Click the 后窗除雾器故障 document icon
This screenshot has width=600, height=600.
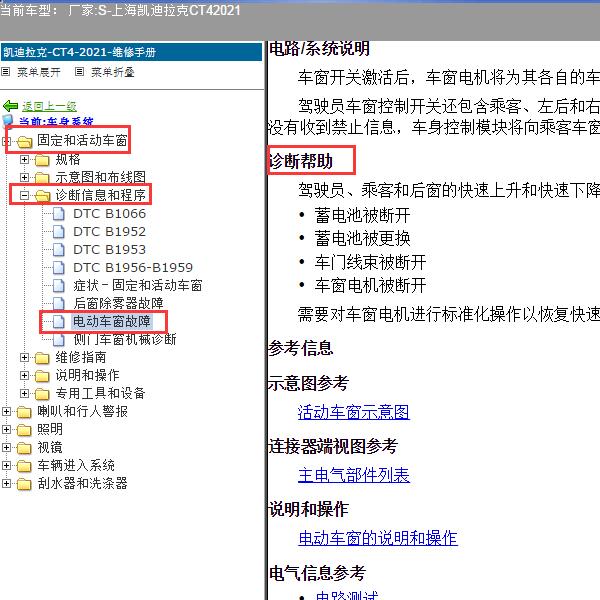click(59, 303)
